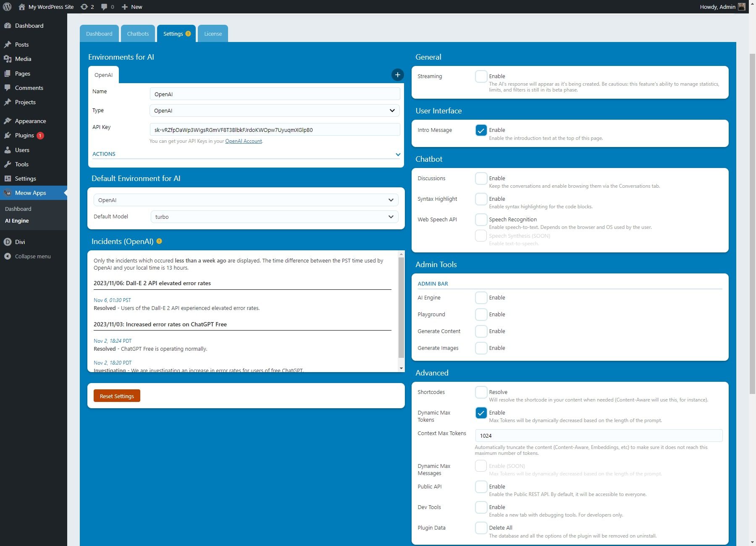Tick the Speech Recognition checkbox

(481, 220)
